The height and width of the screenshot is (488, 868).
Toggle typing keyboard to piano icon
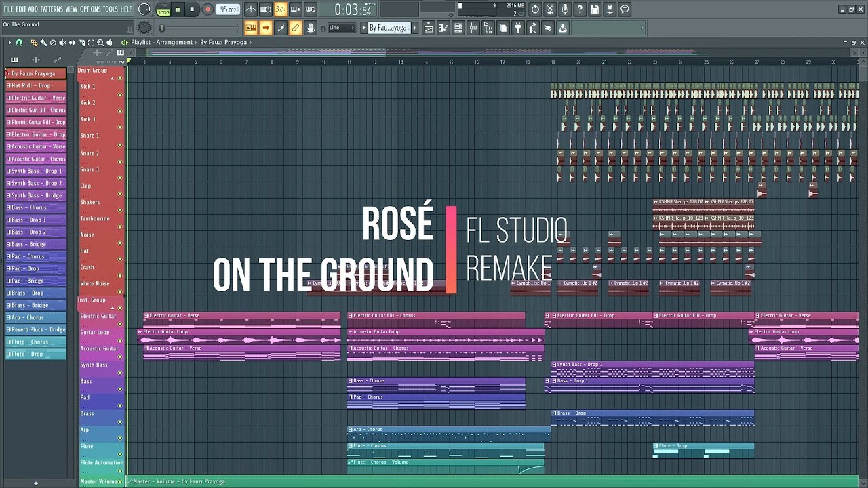coord(251,28)
